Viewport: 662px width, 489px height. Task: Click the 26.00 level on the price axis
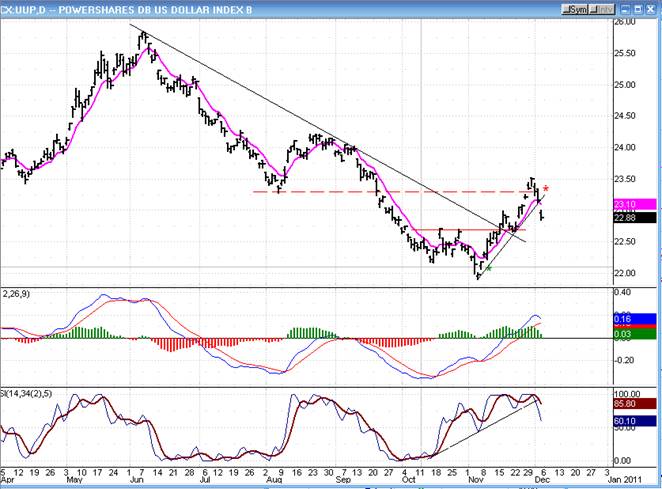pos(644,22)
